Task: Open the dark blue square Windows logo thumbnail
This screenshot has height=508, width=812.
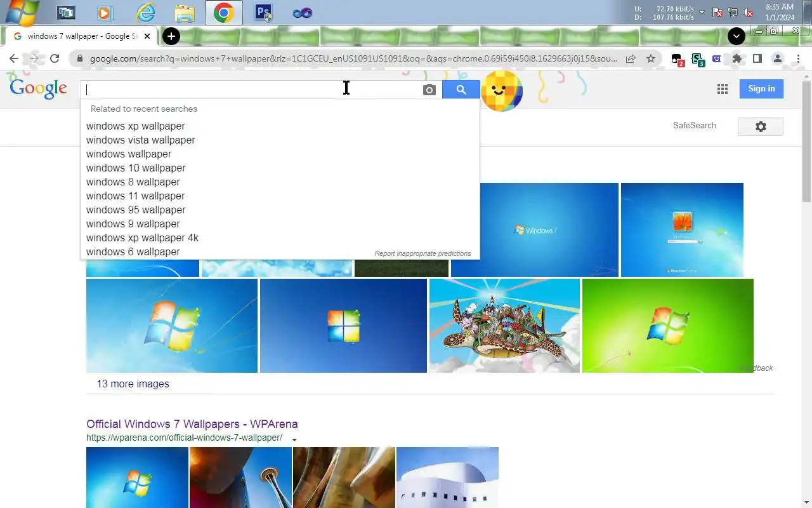Action: (343, 326)
